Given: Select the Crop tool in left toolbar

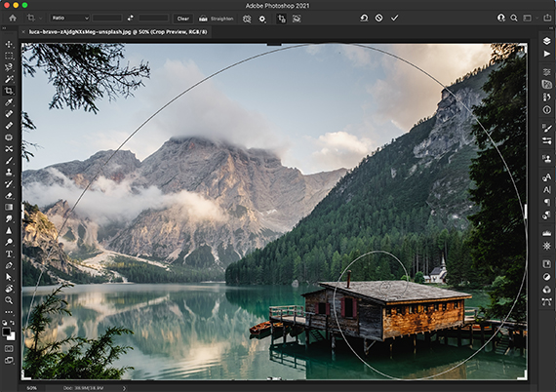Looking at the screenshot, I should coord(9,91).
